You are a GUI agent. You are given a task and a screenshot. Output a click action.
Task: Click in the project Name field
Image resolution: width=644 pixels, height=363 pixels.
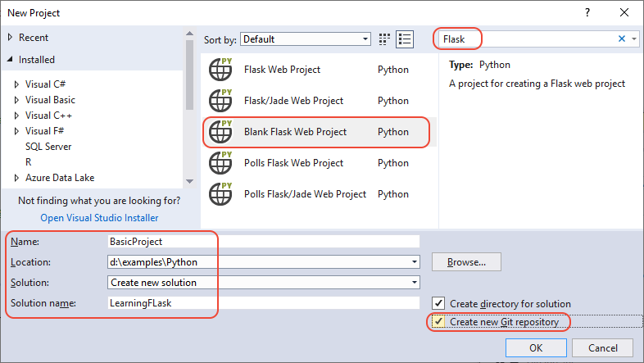coord(262,242)
